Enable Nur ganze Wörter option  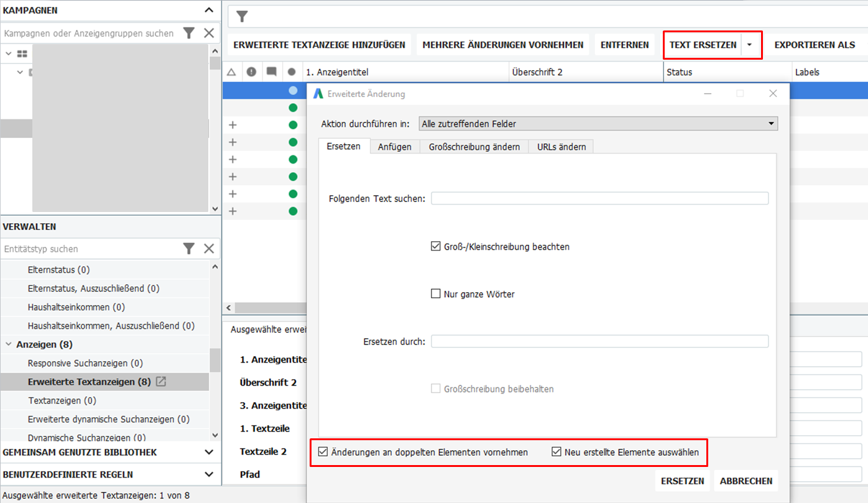click(x=436, y=293)
